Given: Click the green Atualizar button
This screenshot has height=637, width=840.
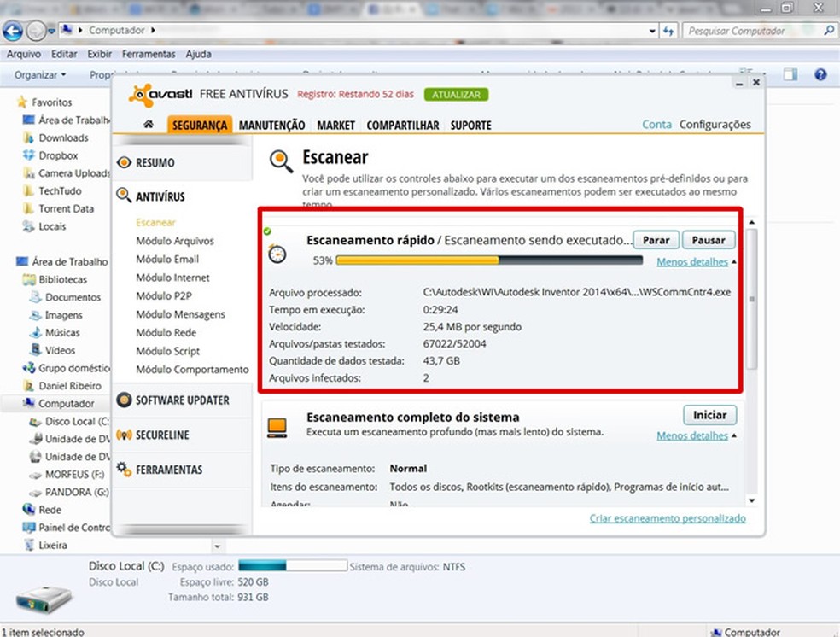Looking at the screenshot, I should tap(456, 94).
